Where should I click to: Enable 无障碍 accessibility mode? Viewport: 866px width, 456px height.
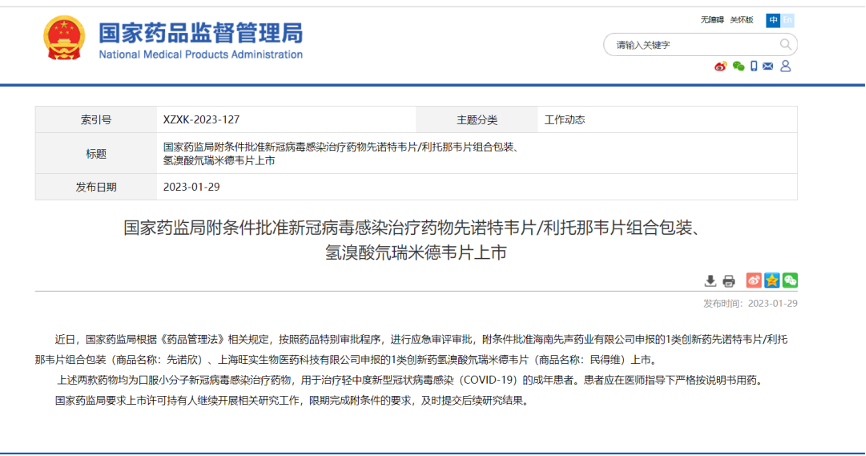click(x=712, y=20)
